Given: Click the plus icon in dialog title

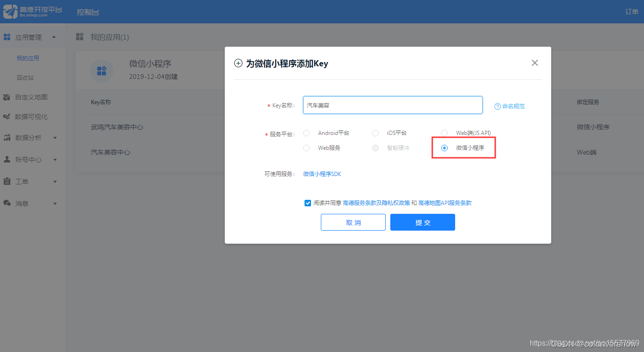Looking at the screenshot, I should 238,63.
